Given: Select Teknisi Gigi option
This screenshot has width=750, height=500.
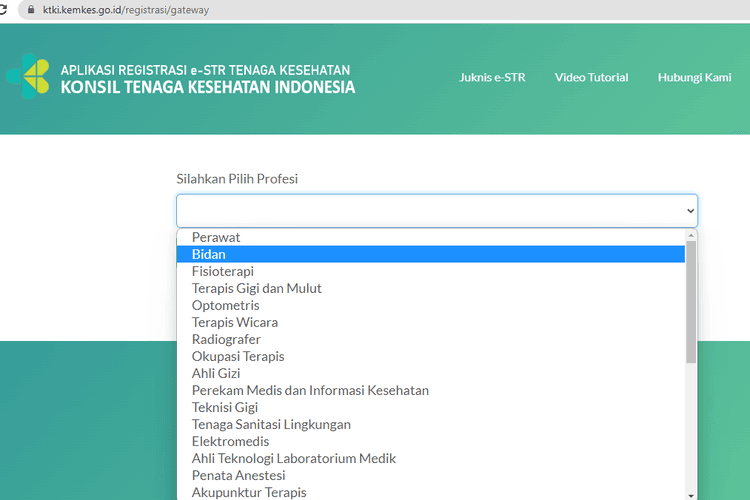Looking at the screenshot, I should pos(430,407).
